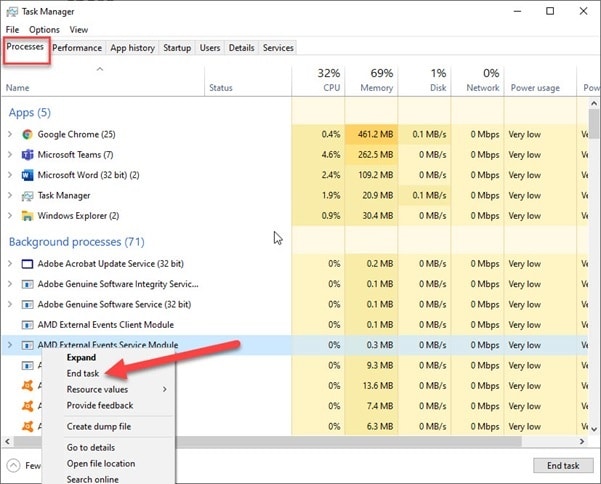Open the File menu
Viewport: 601px width, 484px height.
click(x=12, y=30)
